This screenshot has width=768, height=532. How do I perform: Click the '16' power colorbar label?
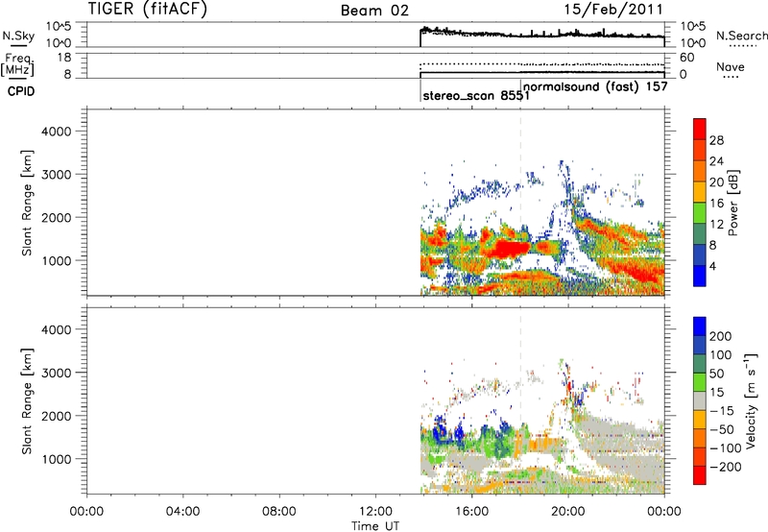716,204
